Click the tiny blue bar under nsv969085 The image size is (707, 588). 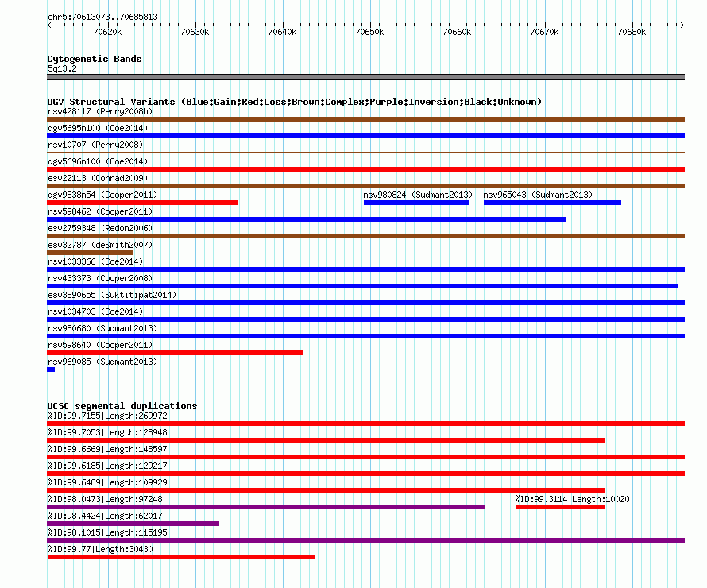51,369
